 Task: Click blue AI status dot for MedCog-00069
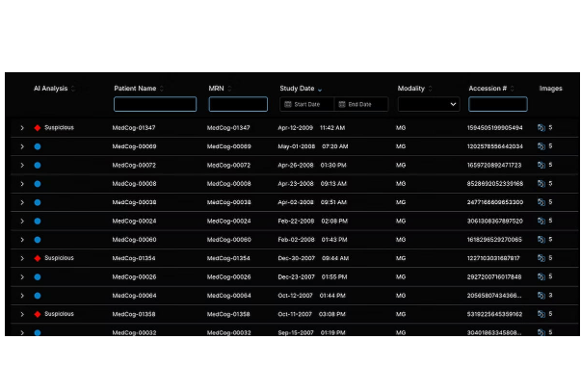(x=38, y=146)
